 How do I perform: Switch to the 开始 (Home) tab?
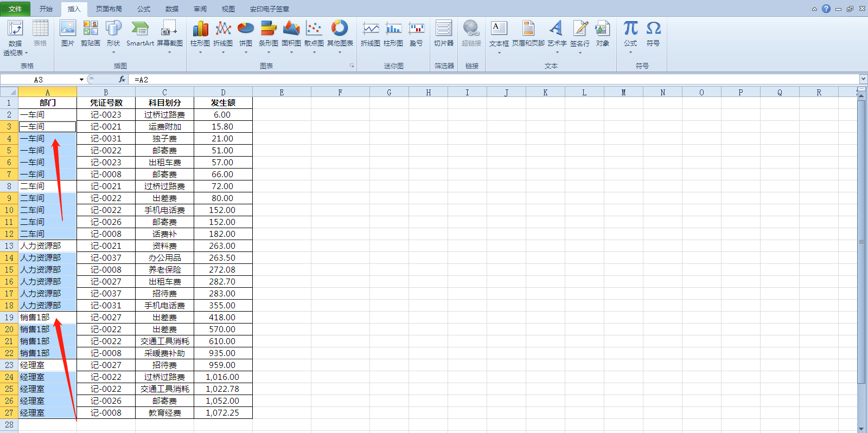[46, 9]
